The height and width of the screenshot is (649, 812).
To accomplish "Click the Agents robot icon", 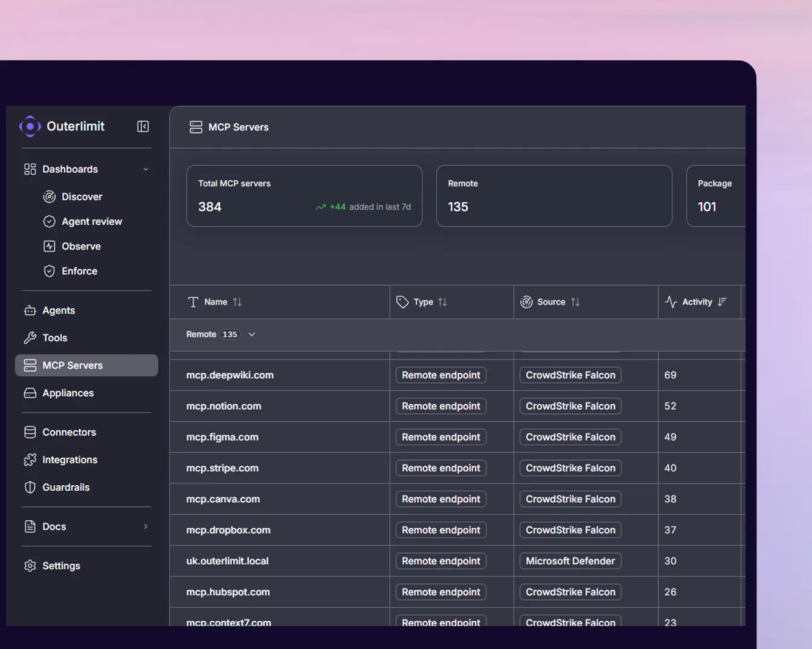I will [x=30, y=311].
